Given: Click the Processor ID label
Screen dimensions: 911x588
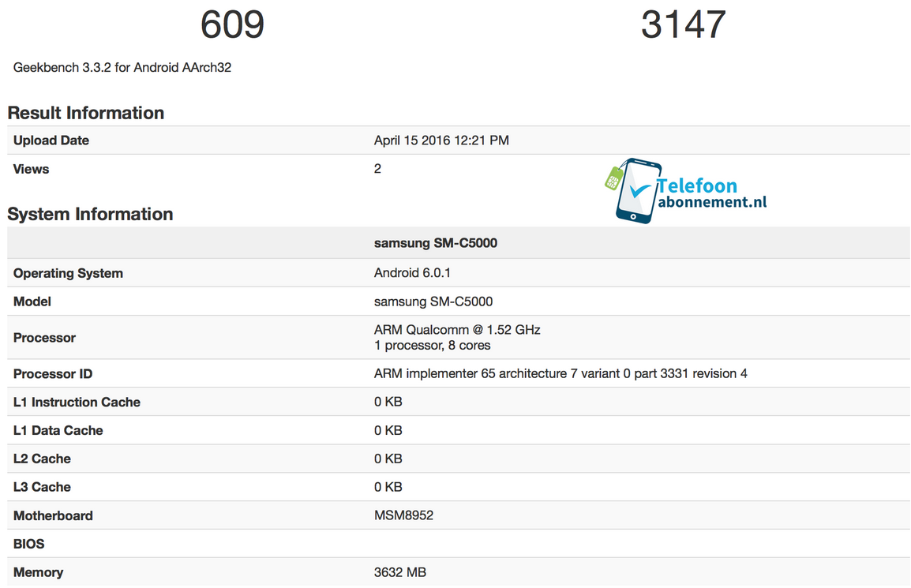Looking at the screenshot, I should [53, 373].
